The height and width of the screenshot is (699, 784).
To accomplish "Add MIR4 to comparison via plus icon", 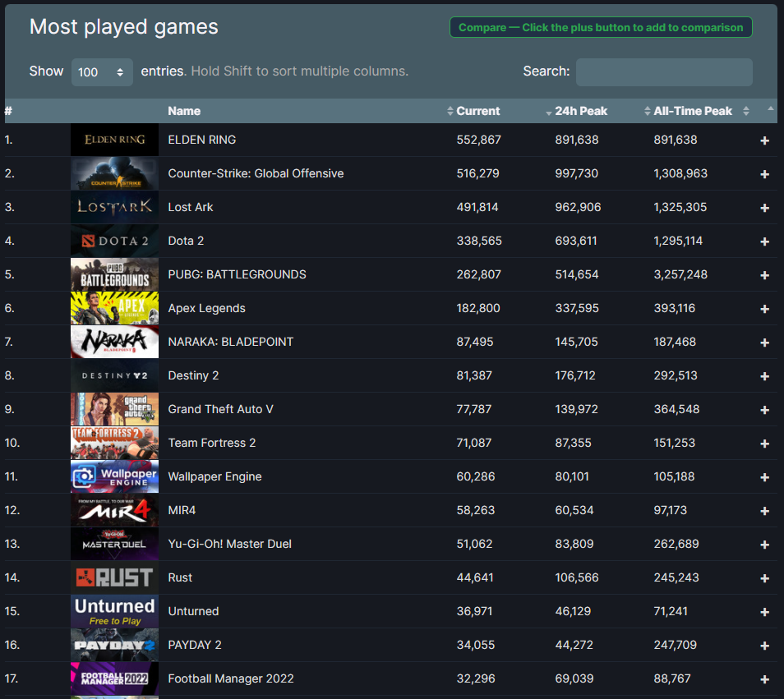I will (764, 511).
